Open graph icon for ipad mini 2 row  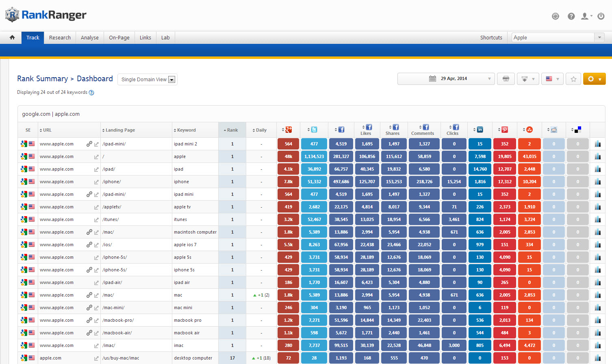[597, 144]
